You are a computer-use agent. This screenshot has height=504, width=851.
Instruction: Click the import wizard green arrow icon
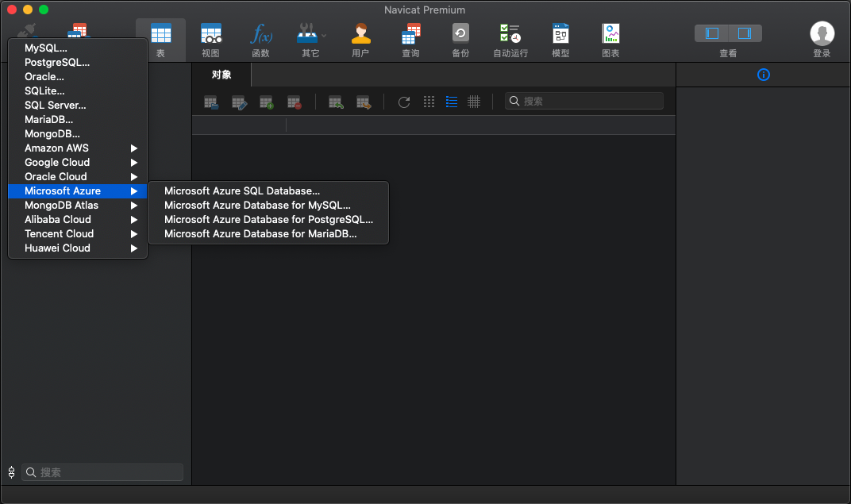pyautogui.click(x=336, y=102)
